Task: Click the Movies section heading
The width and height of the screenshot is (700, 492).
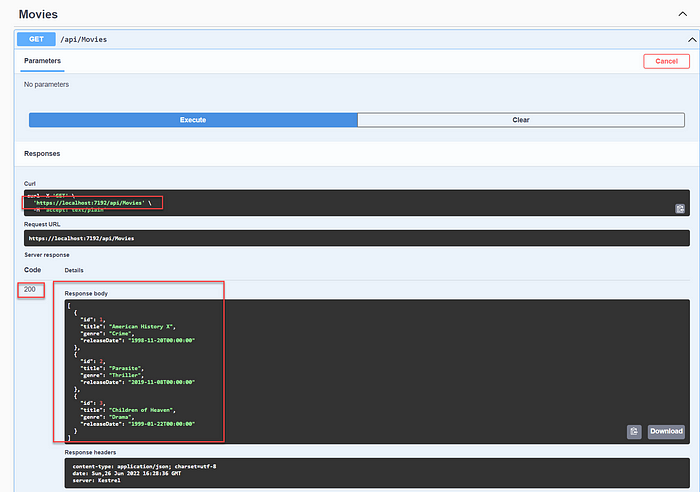Action: 38,14
